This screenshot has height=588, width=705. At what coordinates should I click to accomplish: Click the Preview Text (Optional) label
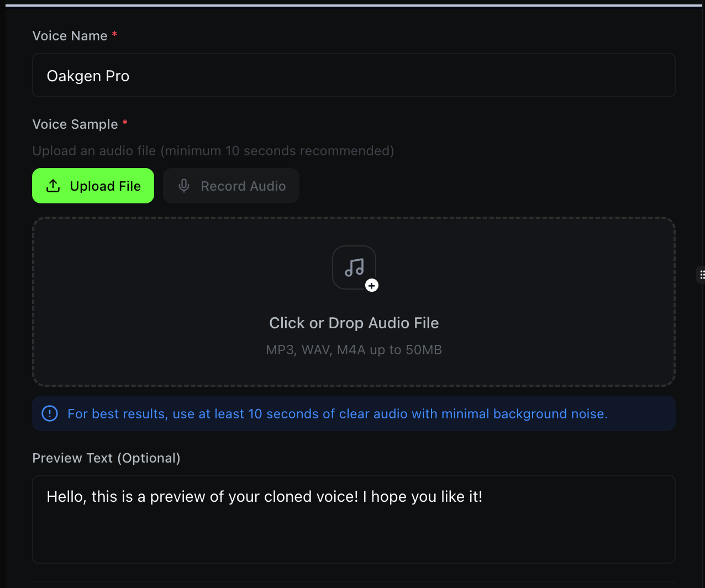click(106, 458)
